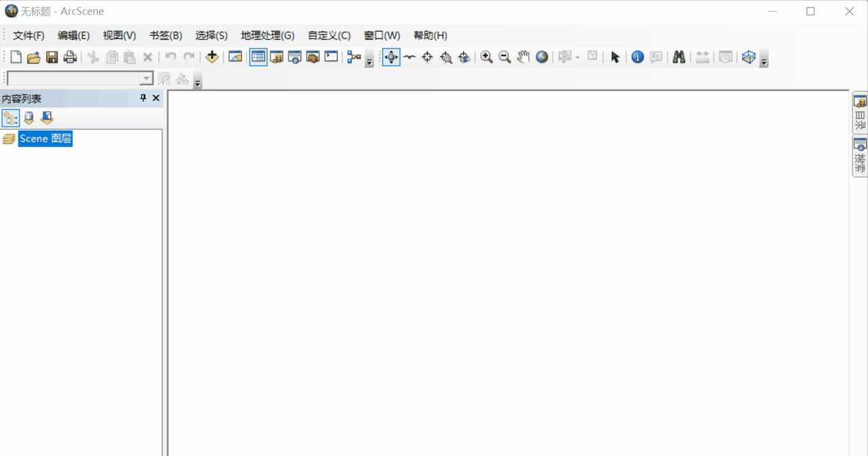Open the 目录 sidebar tab
Viewport: 868px width, 456px height.
[859, 112]
